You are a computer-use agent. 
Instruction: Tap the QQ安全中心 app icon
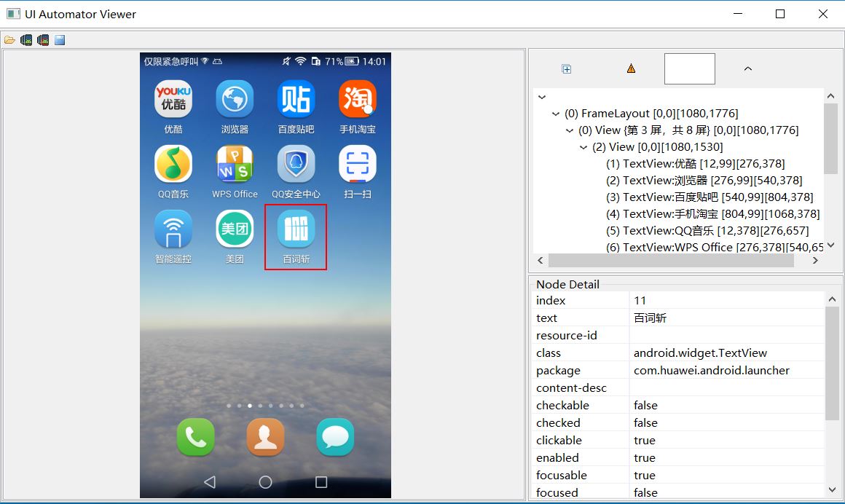(x=296, y=164)
